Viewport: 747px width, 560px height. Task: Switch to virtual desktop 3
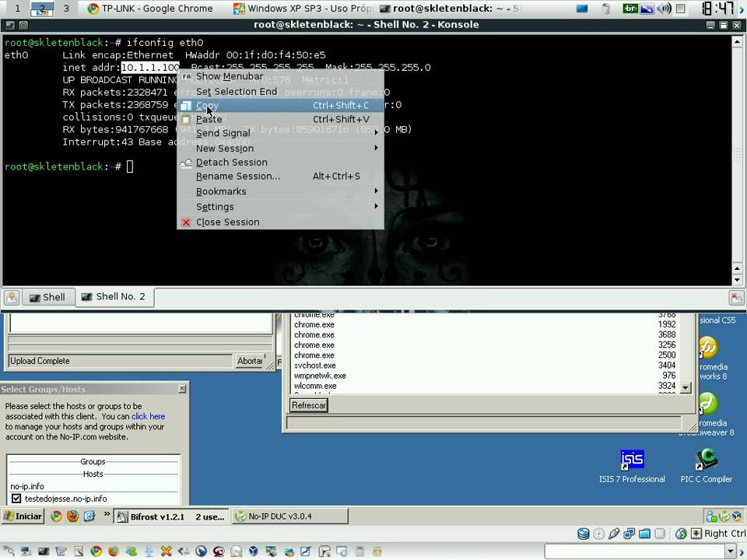click(65, 8)
